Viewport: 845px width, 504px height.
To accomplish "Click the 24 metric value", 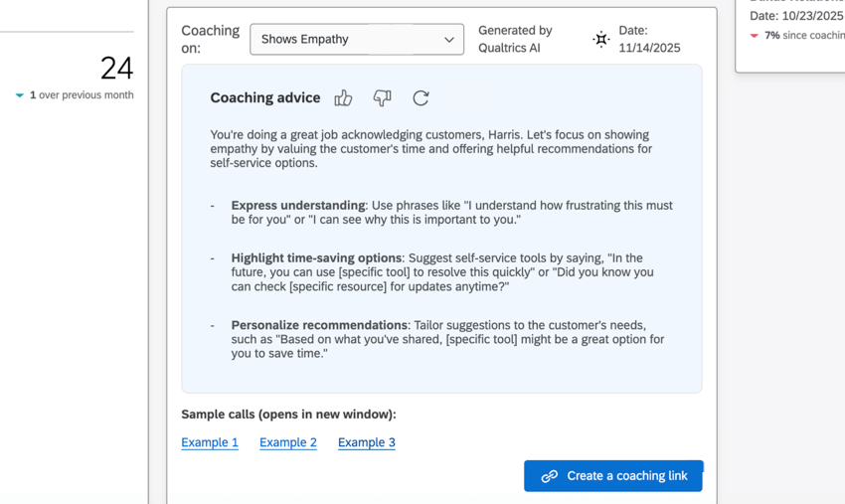I will click(x=116, y=68).
